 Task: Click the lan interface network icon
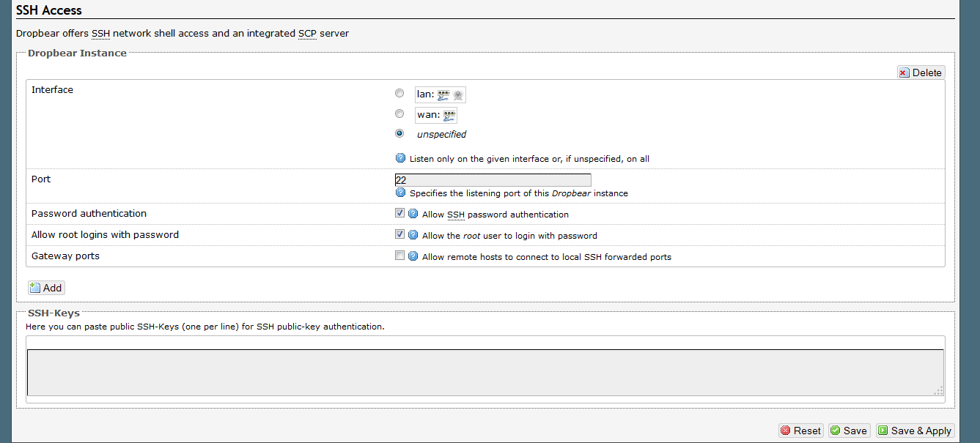(443, 94)
